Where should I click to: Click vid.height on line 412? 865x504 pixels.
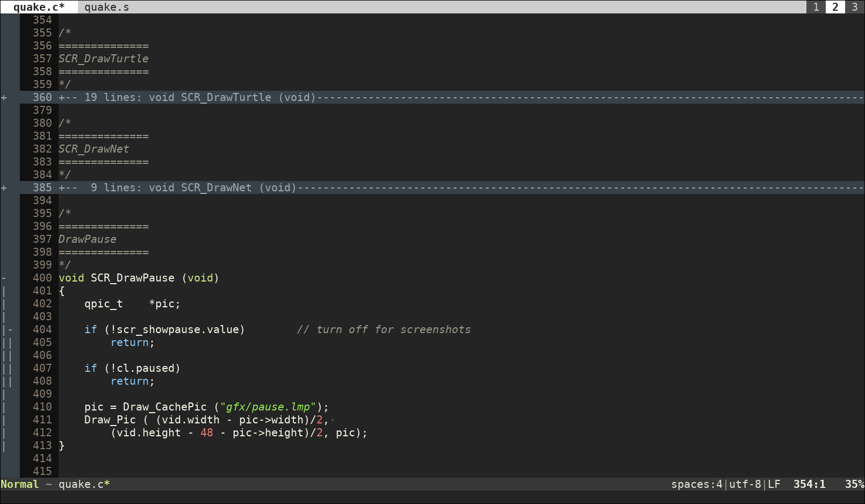pos(149,433)
